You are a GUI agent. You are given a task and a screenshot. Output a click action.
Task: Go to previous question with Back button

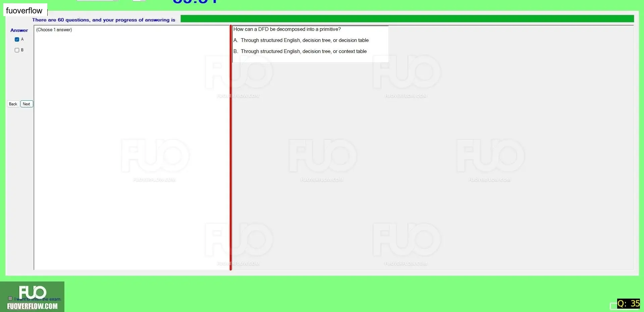13,104
